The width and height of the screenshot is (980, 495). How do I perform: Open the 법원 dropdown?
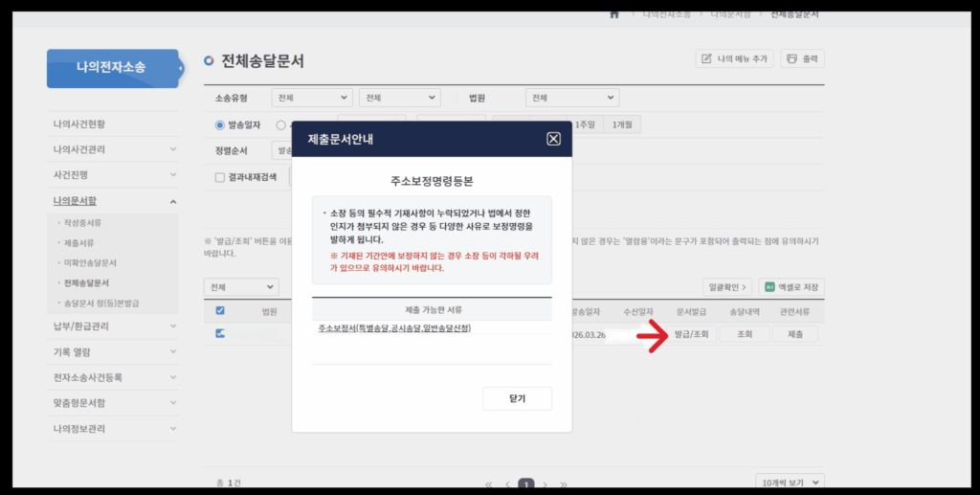coord(572,98)
